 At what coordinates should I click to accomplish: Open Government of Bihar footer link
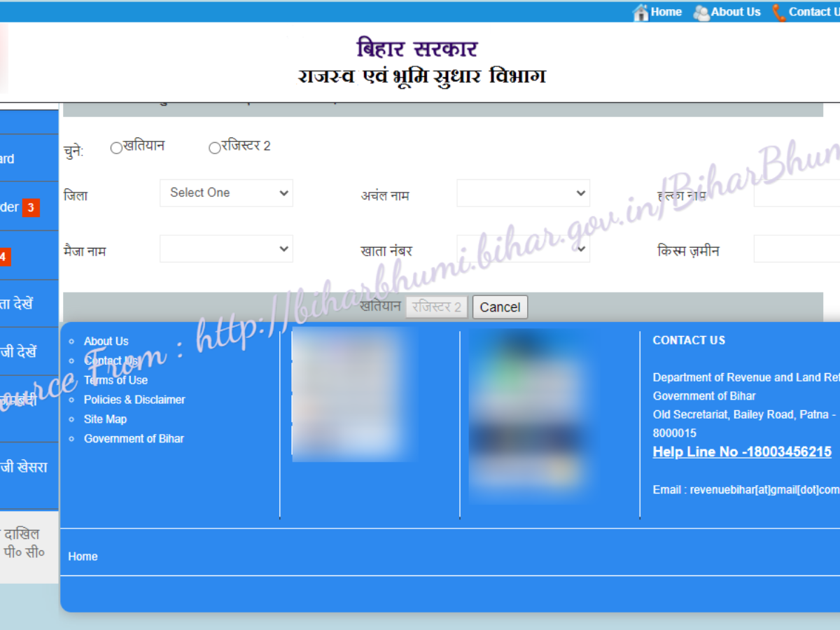coord(134,439)
